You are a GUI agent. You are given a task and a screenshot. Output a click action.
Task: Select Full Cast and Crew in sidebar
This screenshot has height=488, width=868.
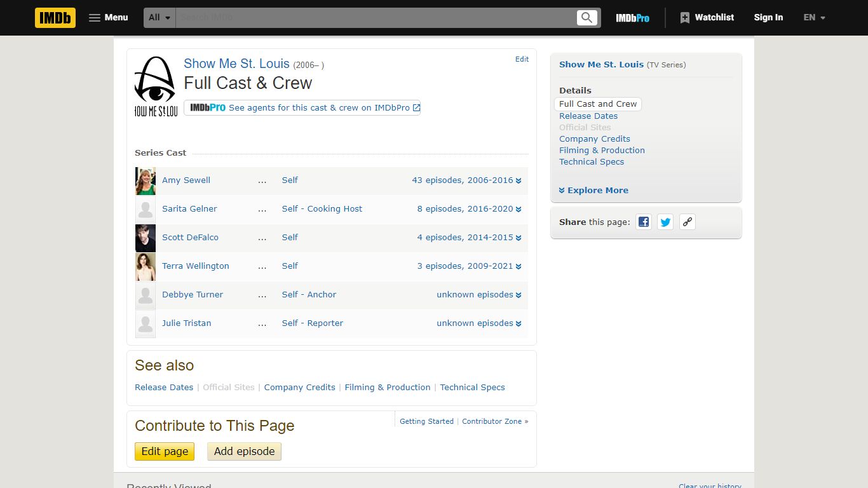coord(598,104)
